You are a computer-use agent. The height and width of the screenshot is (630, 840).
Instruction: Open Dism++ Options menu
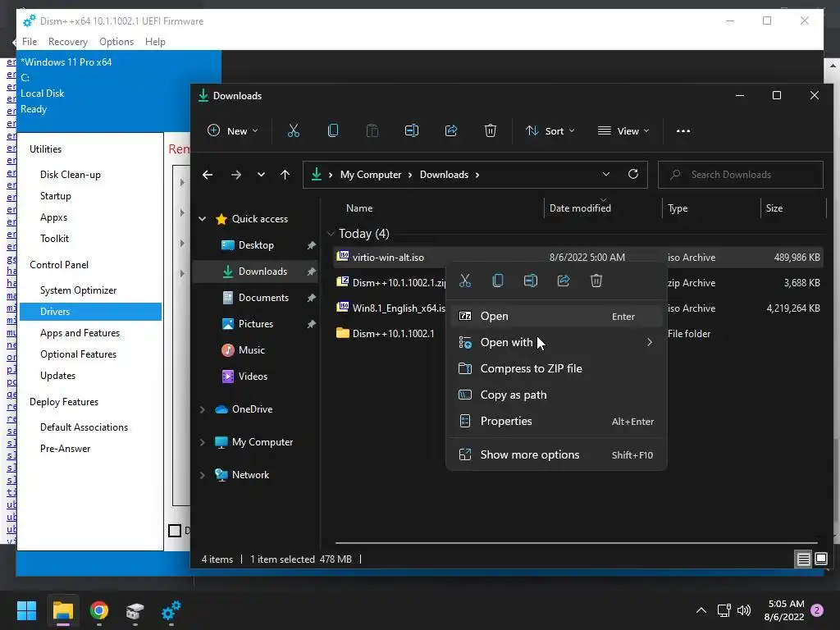tap(116, 42)
